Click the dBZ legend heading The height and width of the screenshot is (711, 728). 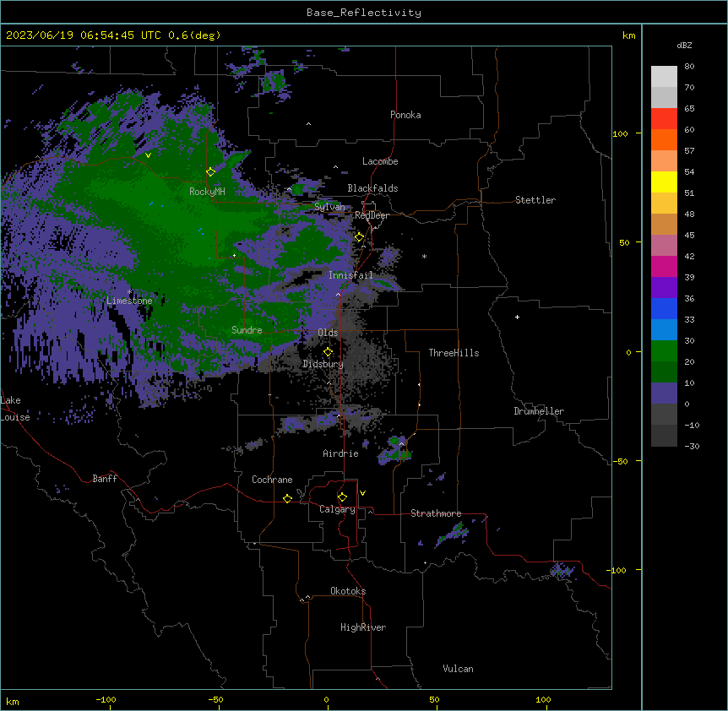click(x=684, y=45)
